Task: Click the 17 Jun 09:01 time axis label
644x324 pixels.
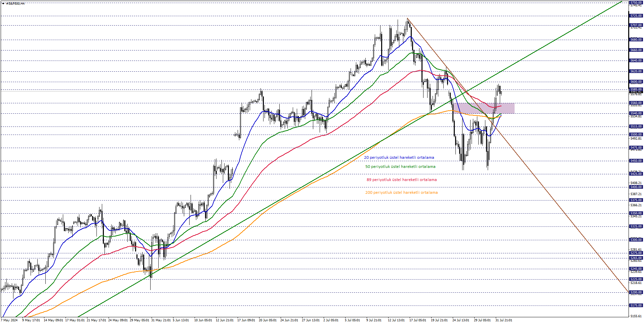Action: point(246,320)
